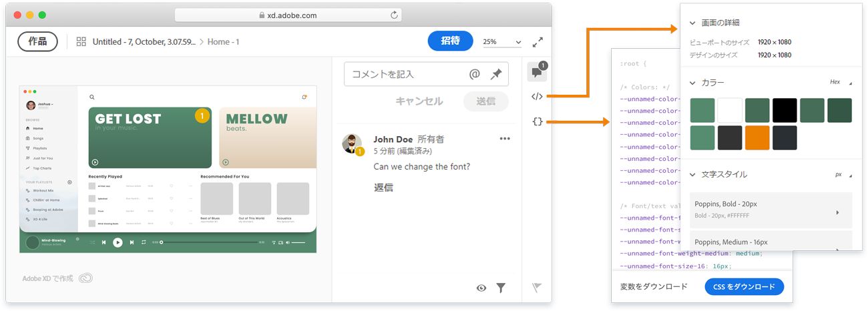Image resolution: width=868 pixels, height=311 pixels.
Task: Open the 25% zoom dropdown
Action: pyautogui.click(x=502, y=42)
